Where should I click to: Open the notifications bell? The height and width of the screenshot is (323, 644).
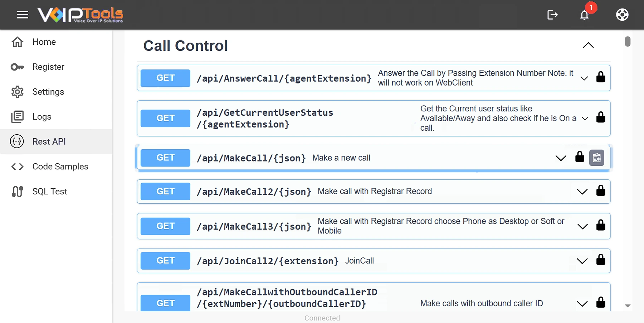(584, 15)
